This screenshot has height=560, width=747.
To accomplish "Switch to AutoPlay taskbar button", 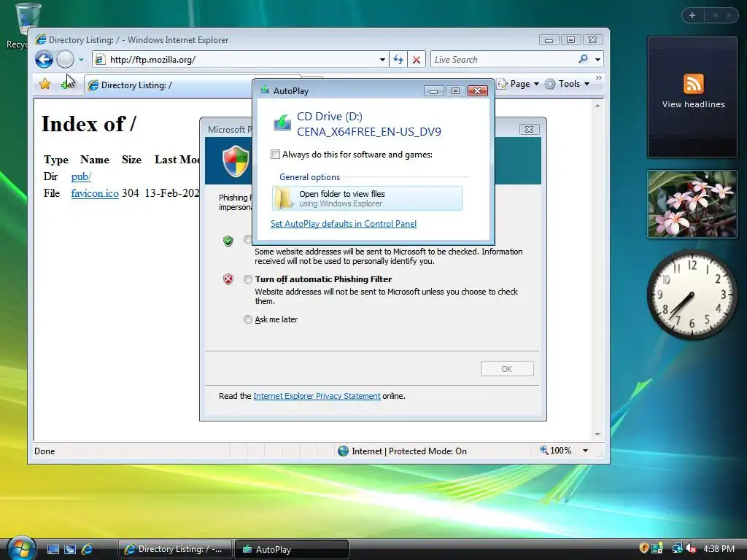I will pyautogui.click(x=292, y=550).
